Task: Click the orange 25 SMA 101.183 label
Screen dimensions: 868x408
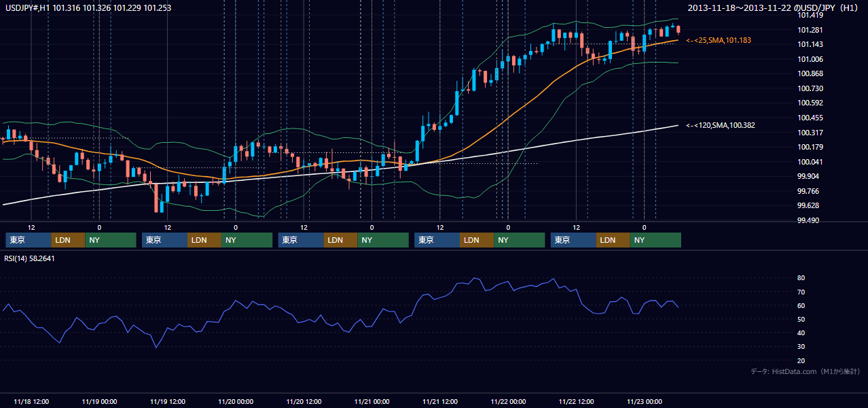Action: (x=719, y=41)
